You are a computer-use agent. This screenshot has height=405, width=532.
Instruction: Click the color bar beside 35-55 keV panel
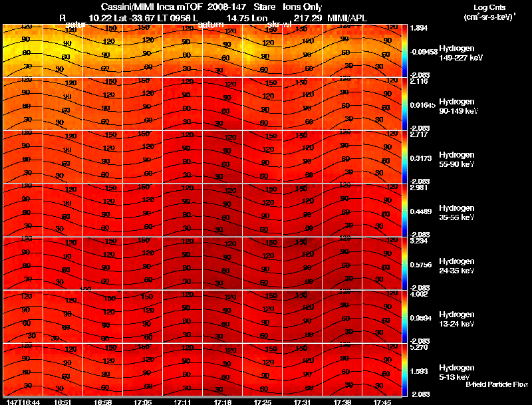(404, 210)
